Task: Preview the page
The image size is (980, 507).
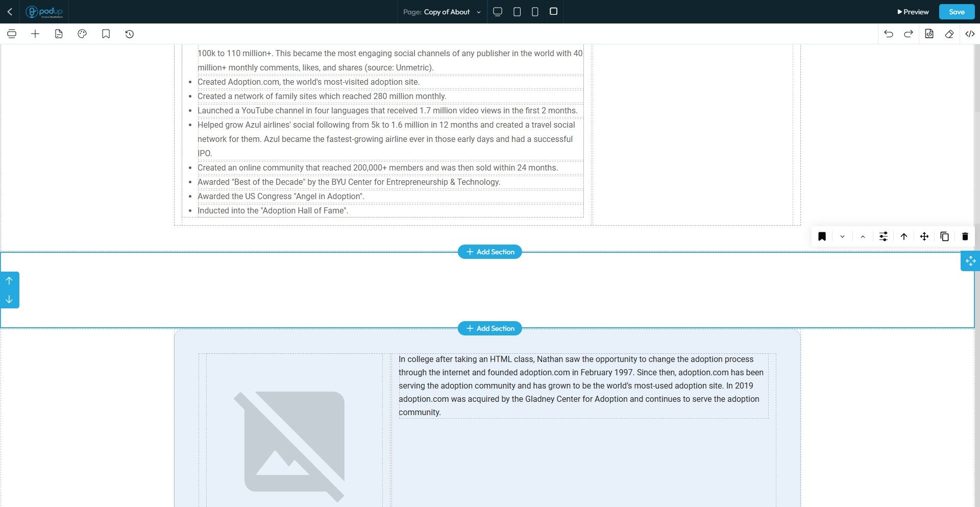Action: pyautogui.click(x=913, y=12)
